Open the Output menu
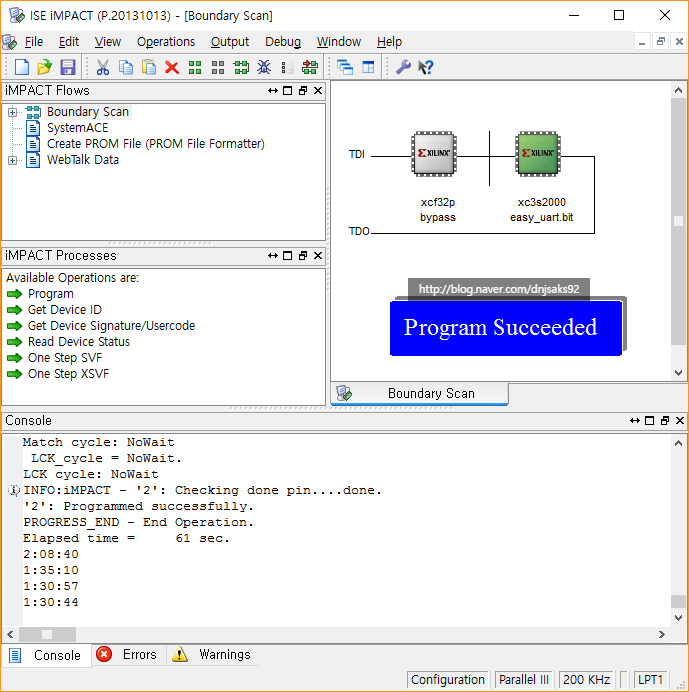Viewport: 689px width, 692px height. pos(230,42)
